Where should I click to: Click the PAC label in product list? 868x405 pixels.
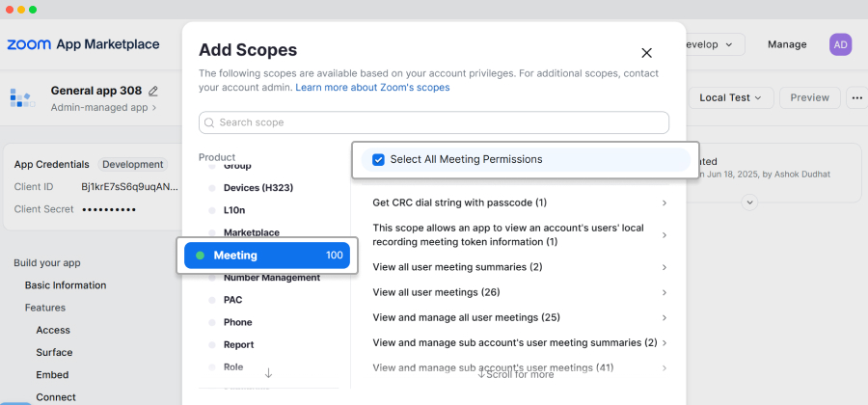(233, 300)
